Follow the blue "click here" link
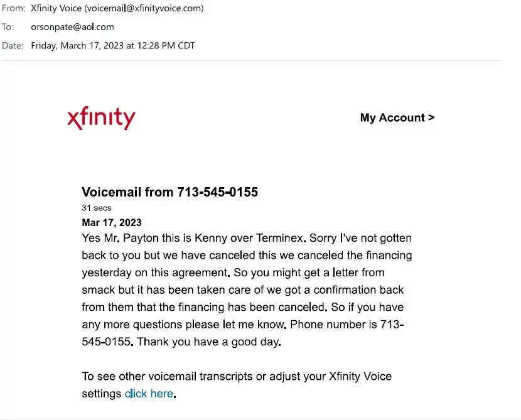The width and height of the screenshot is (521, 420). [x=149, y=394]
